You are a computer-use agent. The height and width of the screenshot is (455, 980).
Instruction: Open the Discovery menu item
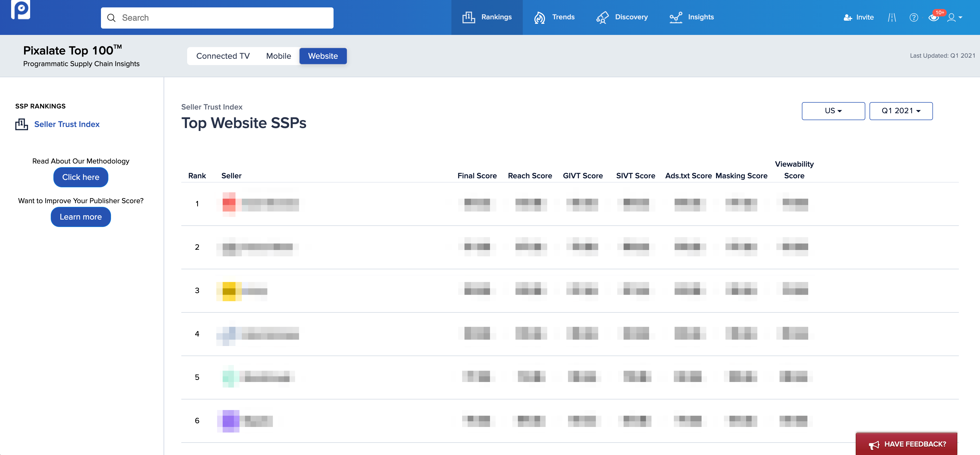point(622,17)
